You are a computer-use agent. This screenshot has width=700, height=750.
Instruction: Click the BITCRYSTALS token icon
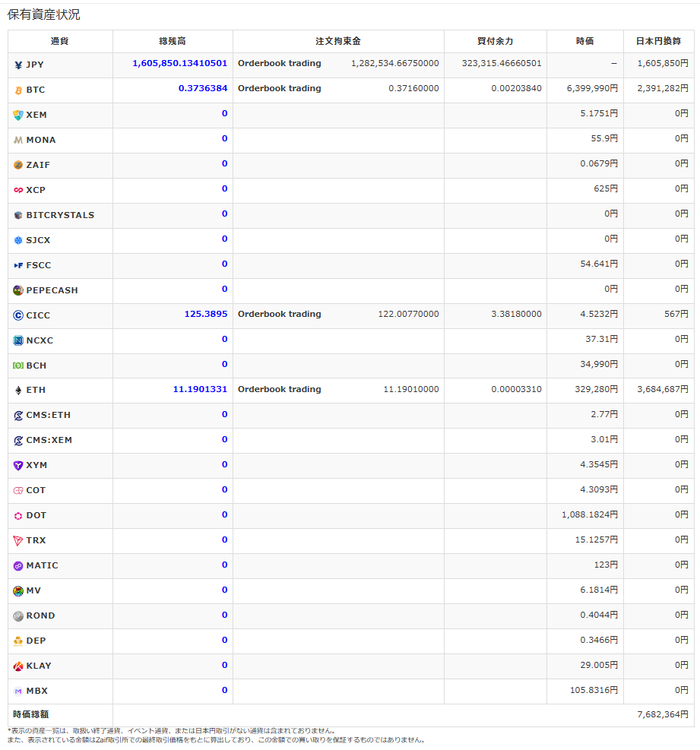(x=18, y=215)
